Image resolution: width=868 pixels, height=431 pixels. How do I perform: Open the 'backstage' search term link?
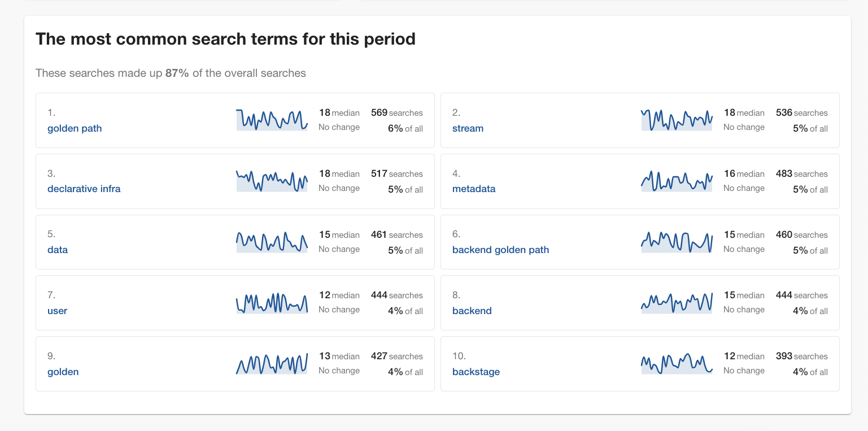[476, 372]
